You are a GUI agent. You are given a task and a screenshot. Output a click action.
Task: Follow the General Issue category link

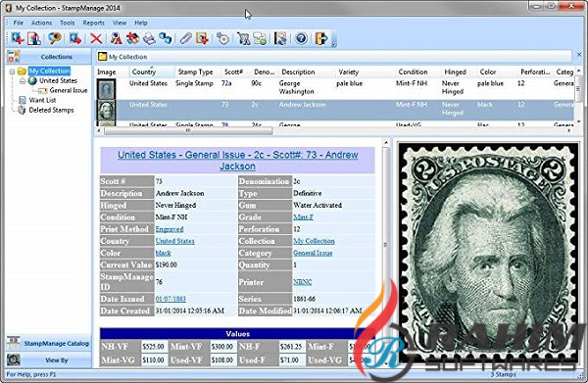coord(313,253)
